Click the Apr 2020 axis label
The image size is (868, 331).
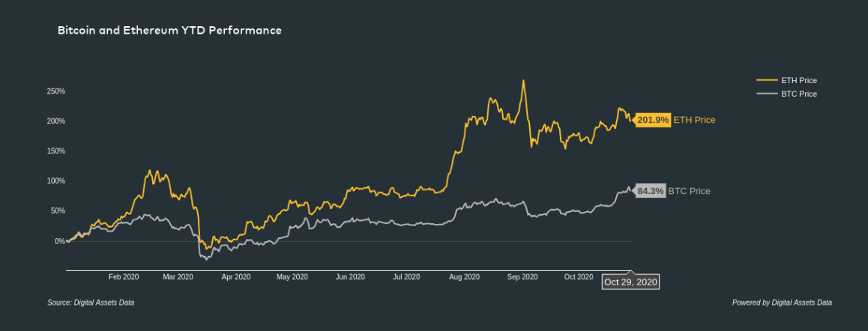pyautogui.click(x=236, y=277)
